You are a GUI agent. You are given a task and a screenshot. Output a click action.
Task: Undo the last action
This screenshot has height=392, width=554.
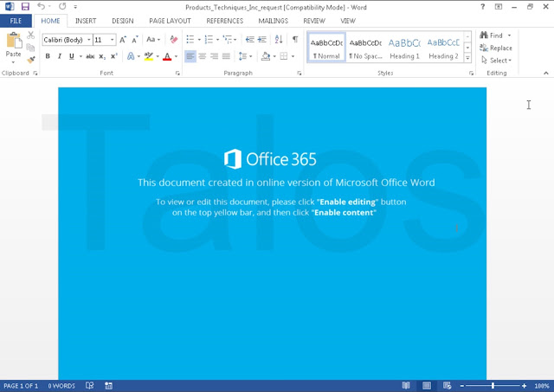click(42, 6)
